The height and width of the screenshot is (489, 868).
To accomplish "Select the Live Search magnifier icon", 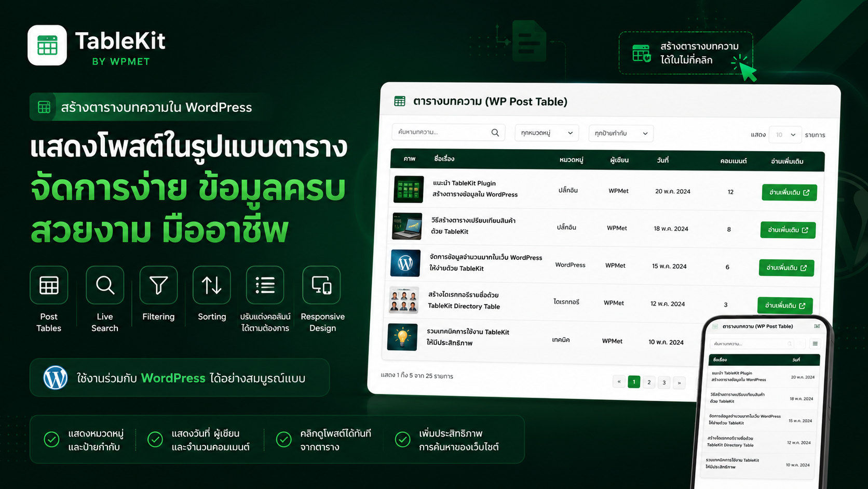I will 105,285.
